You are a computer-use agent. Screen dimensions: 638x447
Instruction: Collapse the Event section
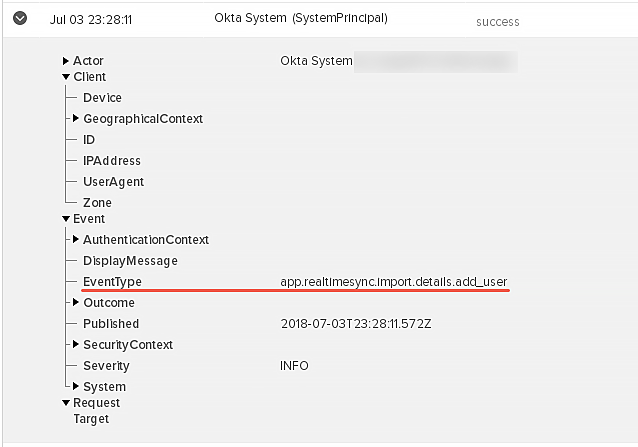[x=66, y=219]
